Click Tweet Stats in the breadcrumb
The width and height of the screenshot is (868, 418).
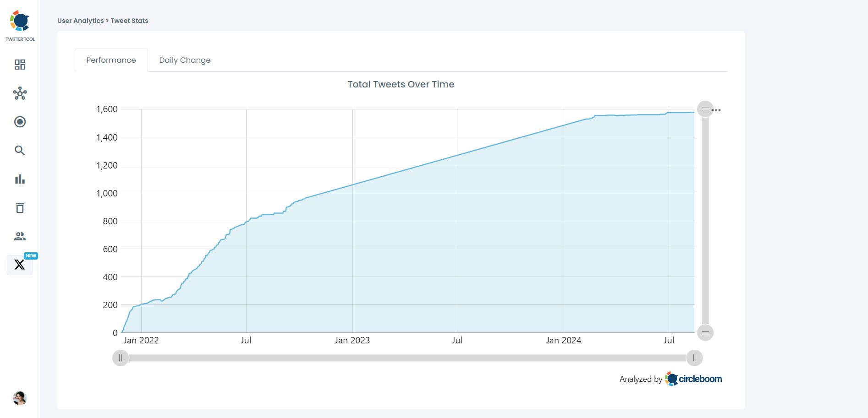click(x=129, y=20)
